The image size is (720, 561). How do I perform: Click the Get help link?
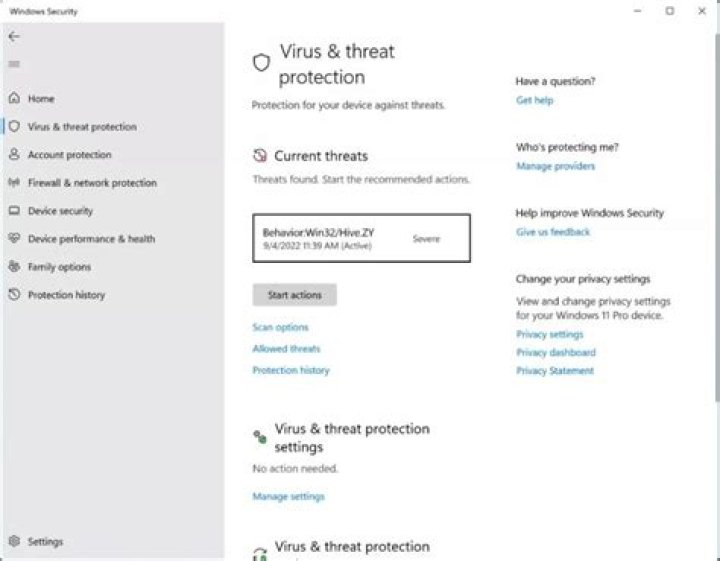click(534, 101)
